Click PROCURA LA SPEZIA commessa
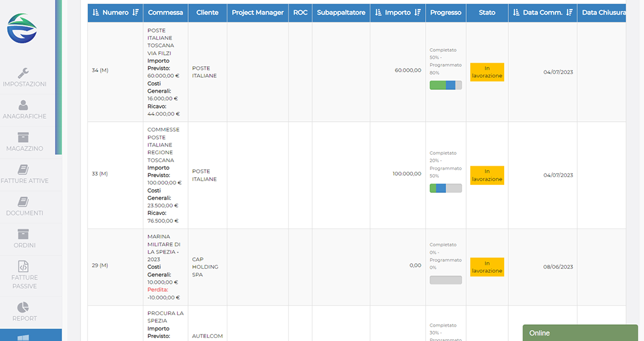Screen dimensions: 644x341 tap(165, 317)
